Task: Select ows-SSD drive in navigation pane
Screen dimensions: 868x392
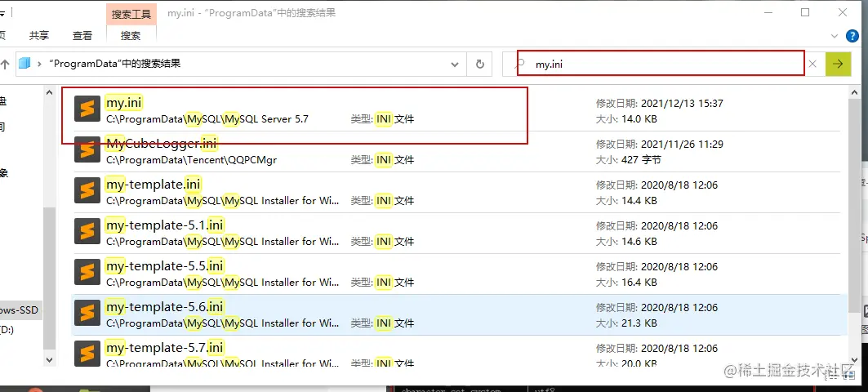Action: point(20,310)
